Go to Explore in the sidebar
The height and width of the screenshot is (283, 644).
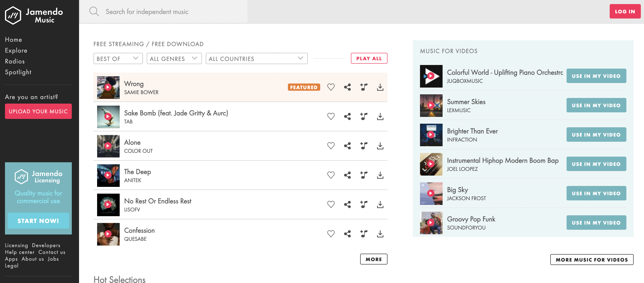point(16,51)
